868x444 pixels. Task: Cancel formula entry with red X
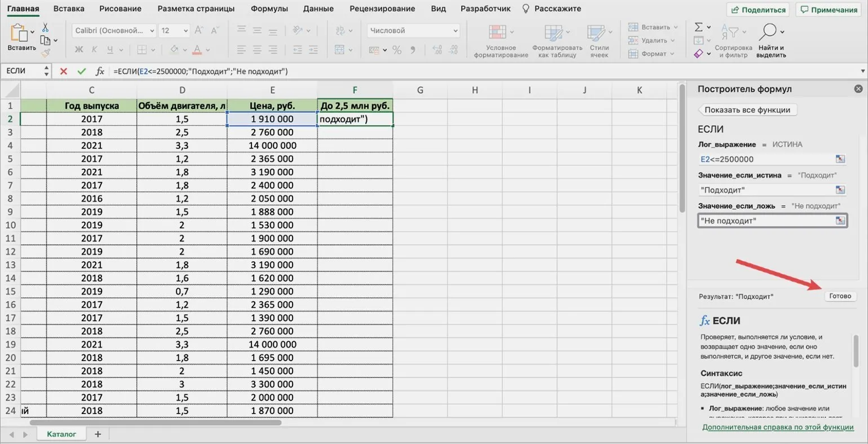[x=64, y=71]
